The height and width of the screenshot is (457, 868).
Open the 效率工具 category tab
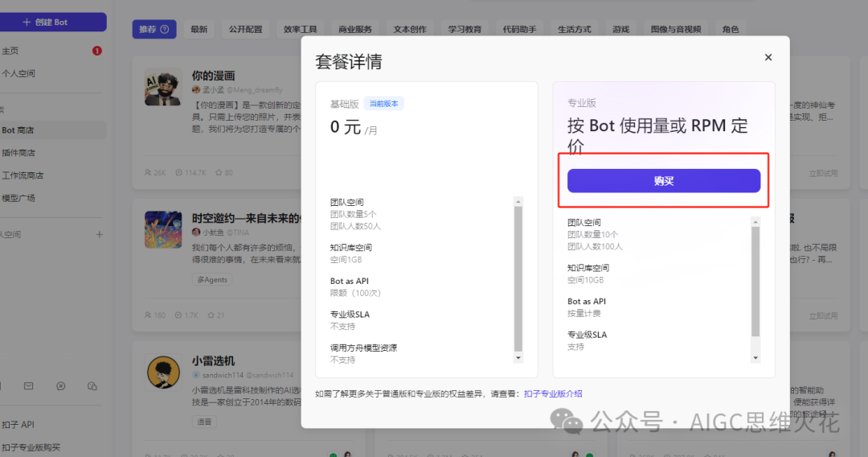coord(300,29)
